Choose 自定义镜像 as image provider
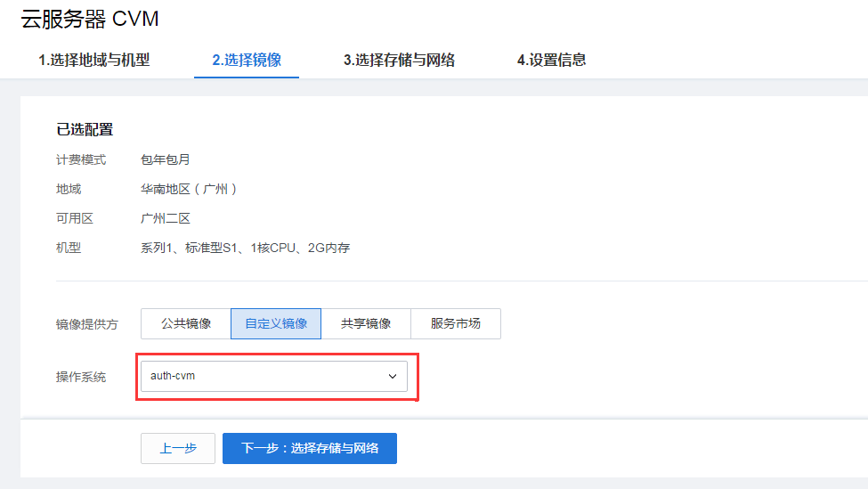Screen dimensions: 868x489 [x=276, y=323]
